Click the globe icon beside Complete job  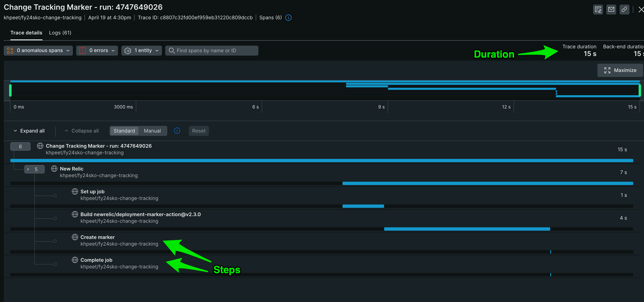click(x=75, y=260)
